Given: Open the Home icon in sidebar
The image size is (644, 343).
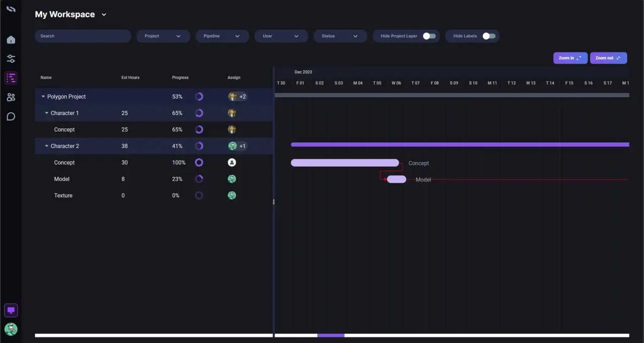Looking at the screenshot, I should click(x=11, y=40).
